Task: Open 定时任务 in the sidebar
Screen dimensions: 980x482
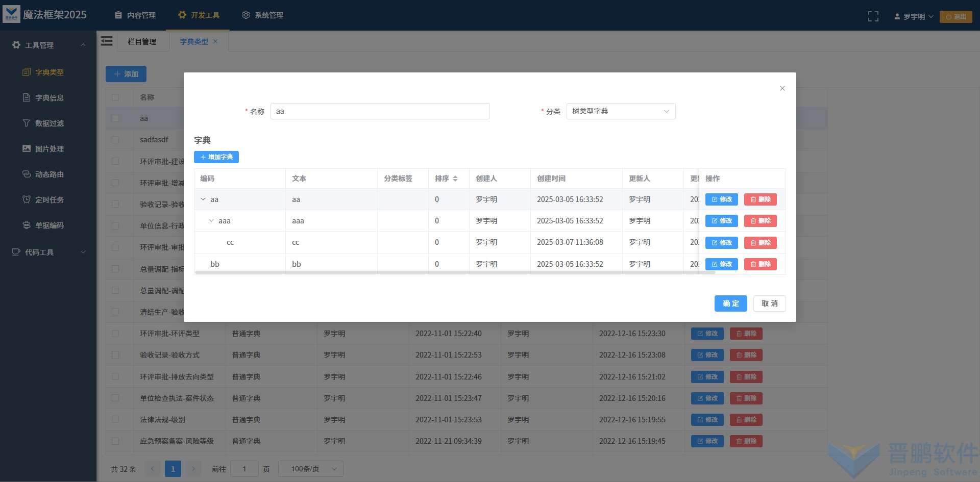Action: click(48, 200)
